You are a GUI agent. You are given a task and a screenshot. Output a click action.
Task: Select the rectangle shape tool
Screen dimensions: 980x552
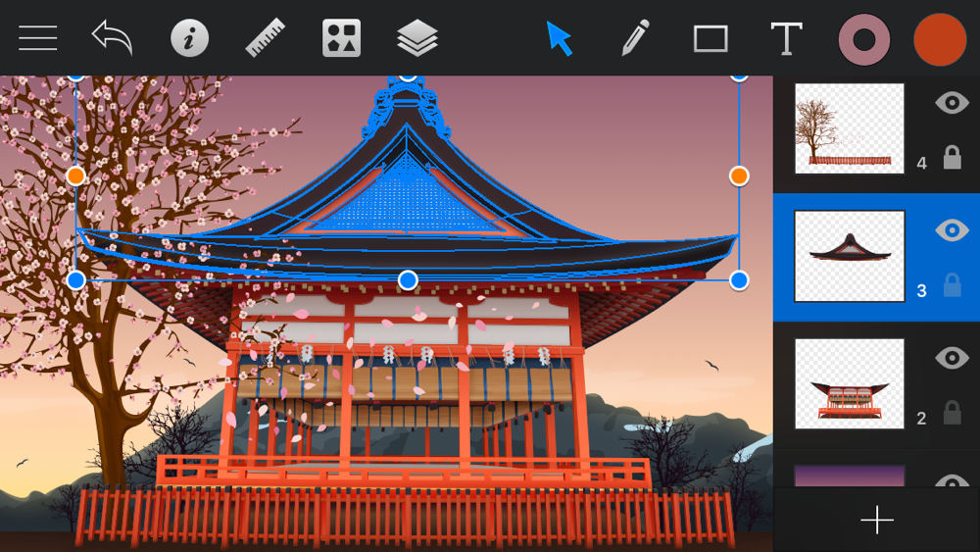pos(710,39)
